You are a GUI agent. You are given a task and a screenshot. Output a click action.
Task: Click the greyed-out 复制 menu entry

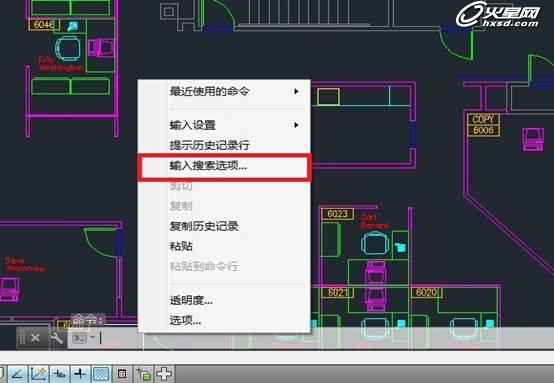(x=224, y=206)
